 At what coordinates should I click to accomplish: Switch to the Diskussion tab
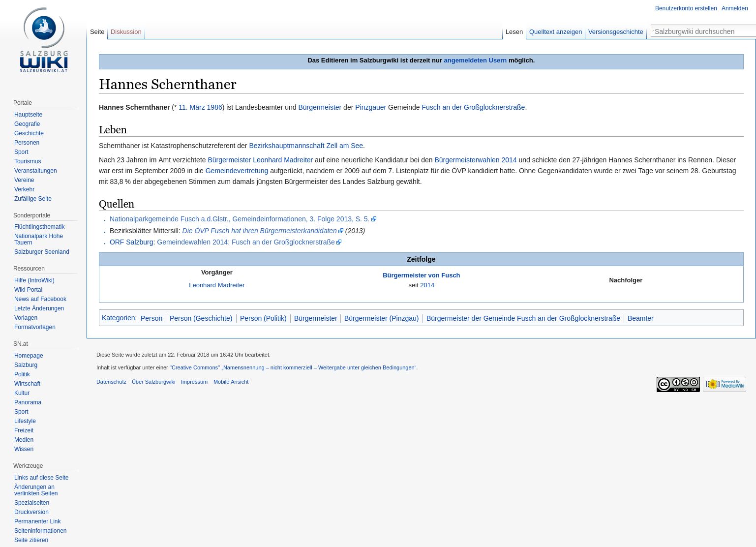(126, 32)
